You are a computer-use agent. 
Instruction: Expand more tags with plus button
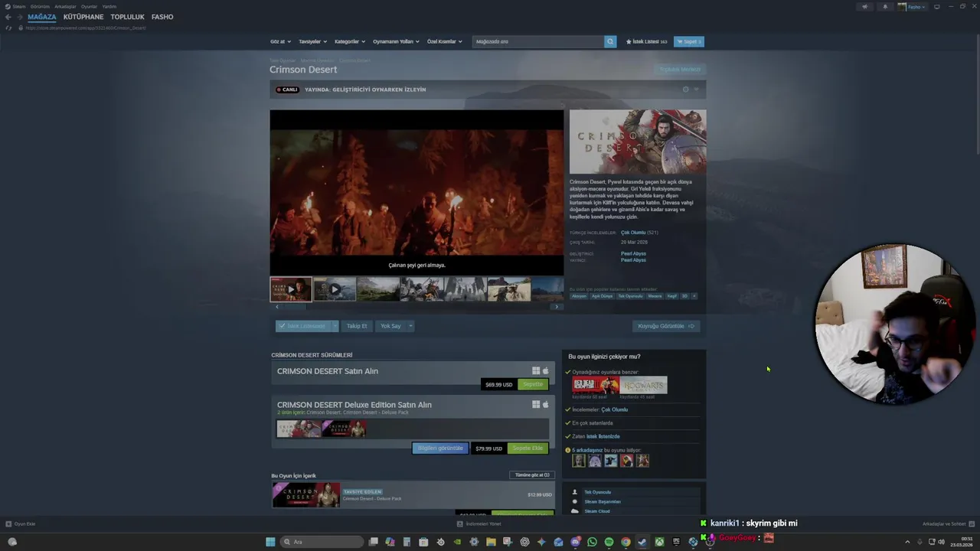pos(694,296)
